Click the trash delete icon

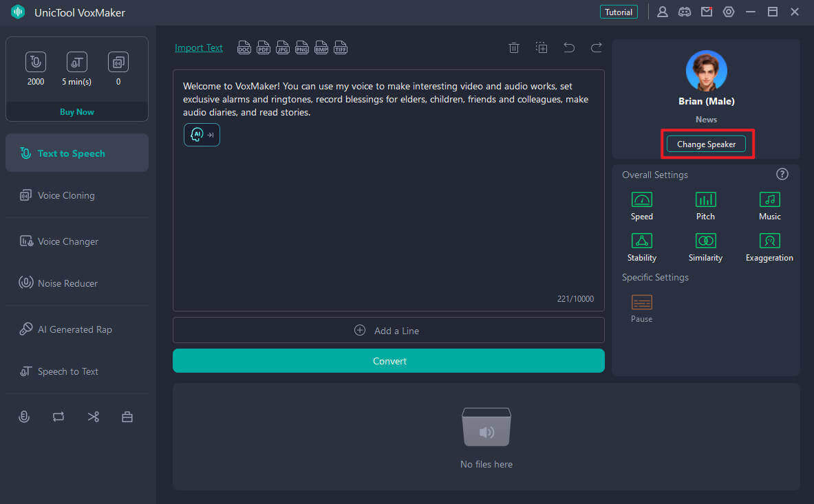pyautogui.click(x=514, y=47)
